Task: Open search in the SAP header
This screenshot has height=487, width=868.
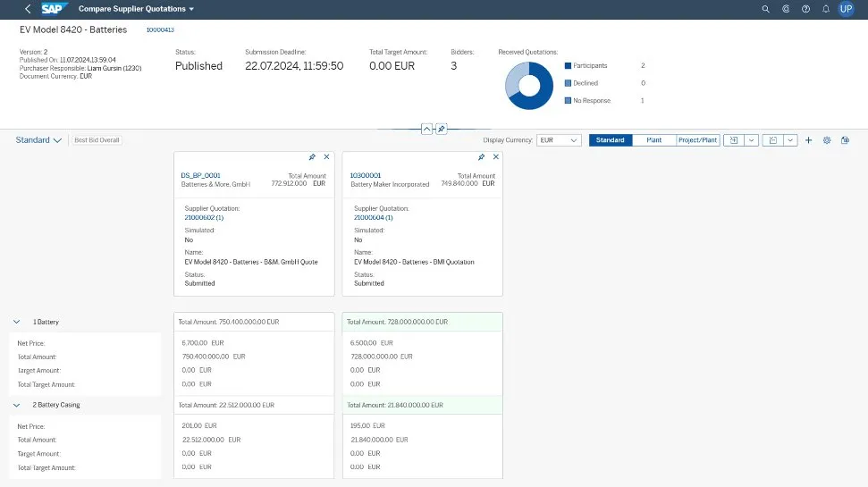Action: tap(765, 9)
